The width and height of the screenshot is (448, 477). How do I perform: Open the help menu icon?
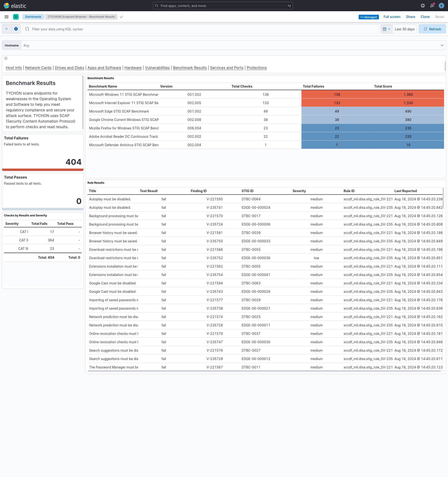[423, 6]
